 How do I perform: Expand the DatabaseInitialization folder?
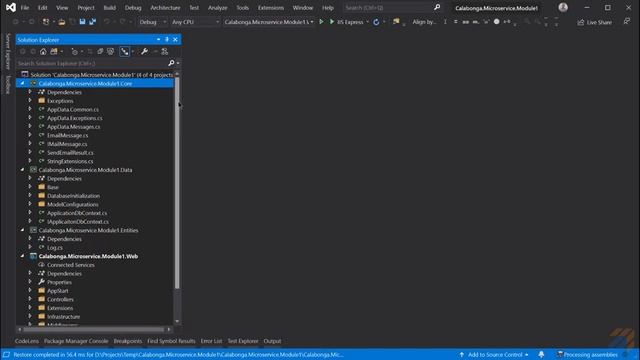[x=30, y=196]
